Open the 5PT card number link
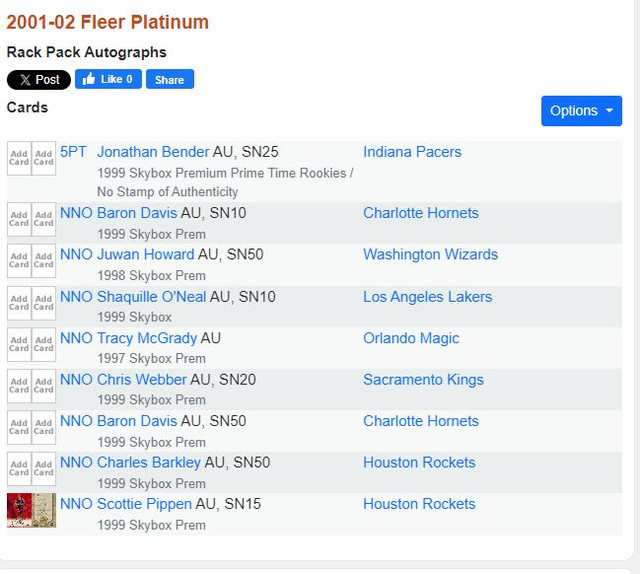 (73, 152)
